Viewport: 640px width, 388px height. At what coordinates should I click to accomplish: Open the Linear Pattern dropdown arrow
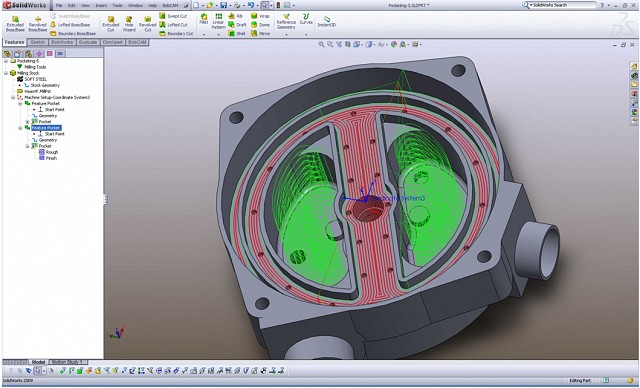click(x=218, y=35)
